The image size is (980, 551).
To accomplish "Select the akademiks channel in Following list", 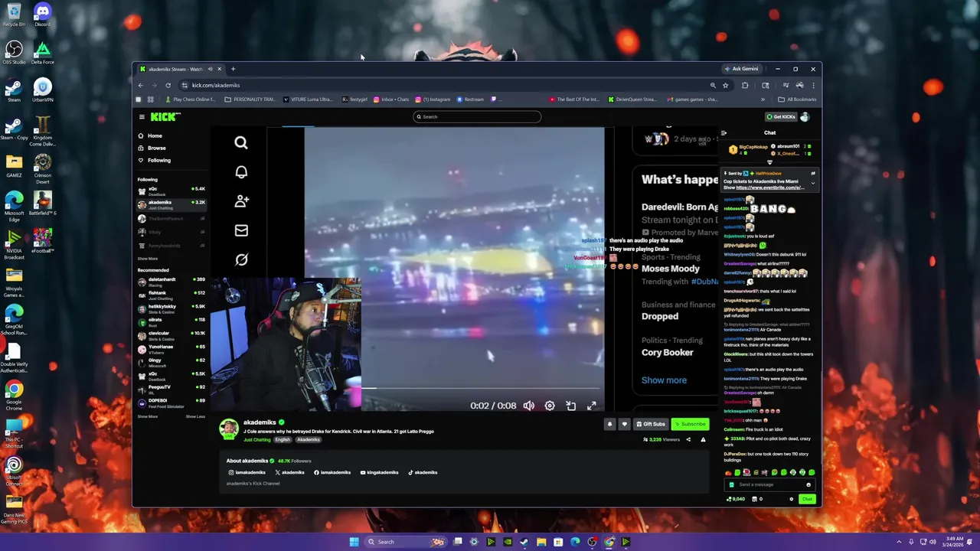I will tap(171, 204).
